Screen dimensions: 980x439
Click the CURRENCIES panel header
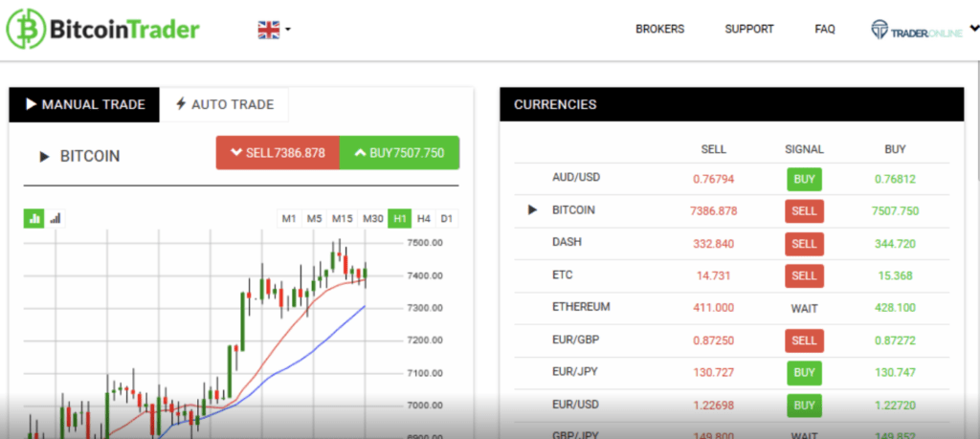pos(732,104)
